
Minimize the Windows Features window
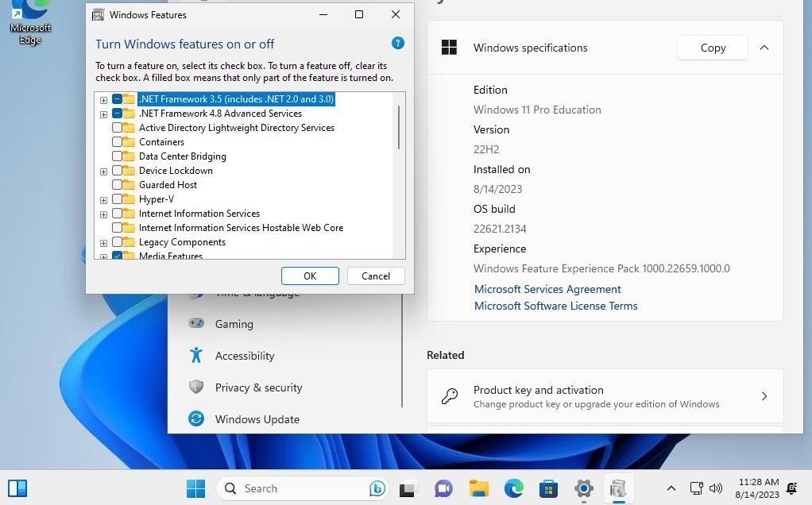click(323, 14)
